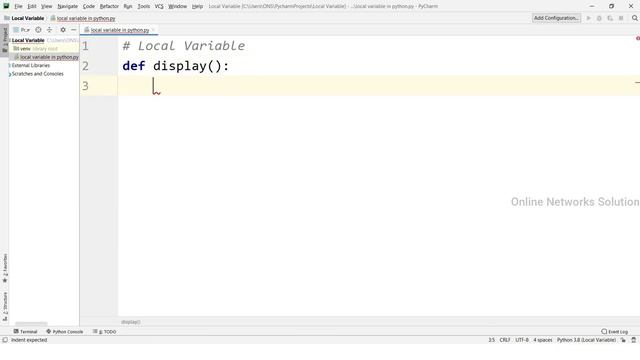Viewport: 640px width, 360px height.
Task: Click line number 2 in gutter
Action: [x=85, y=66]
